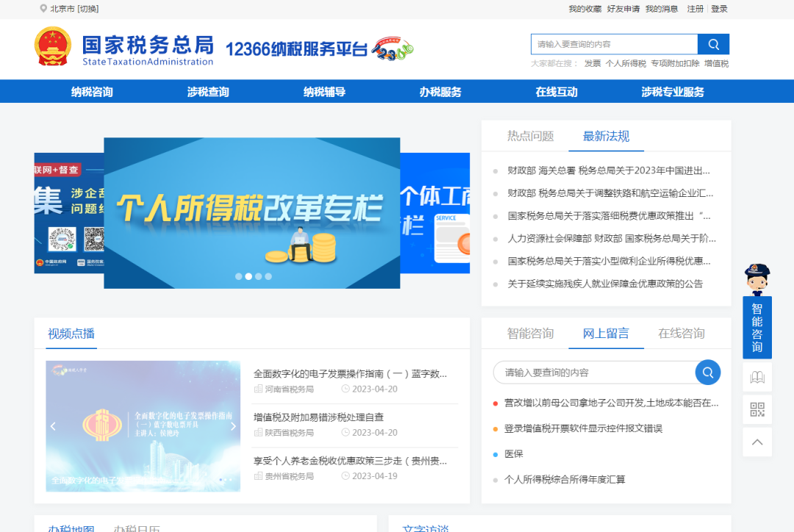Open 财政部 海关总署 税务总局关于2023年中国进出 regulation
794x532 pixels.
point(608,170)
